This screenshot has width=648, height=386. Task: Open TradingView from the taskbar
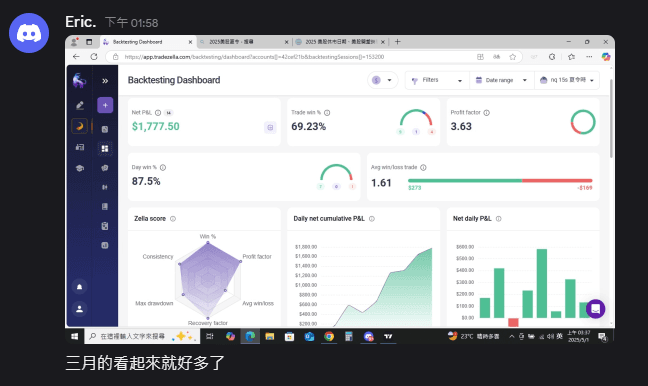[388, 336]
